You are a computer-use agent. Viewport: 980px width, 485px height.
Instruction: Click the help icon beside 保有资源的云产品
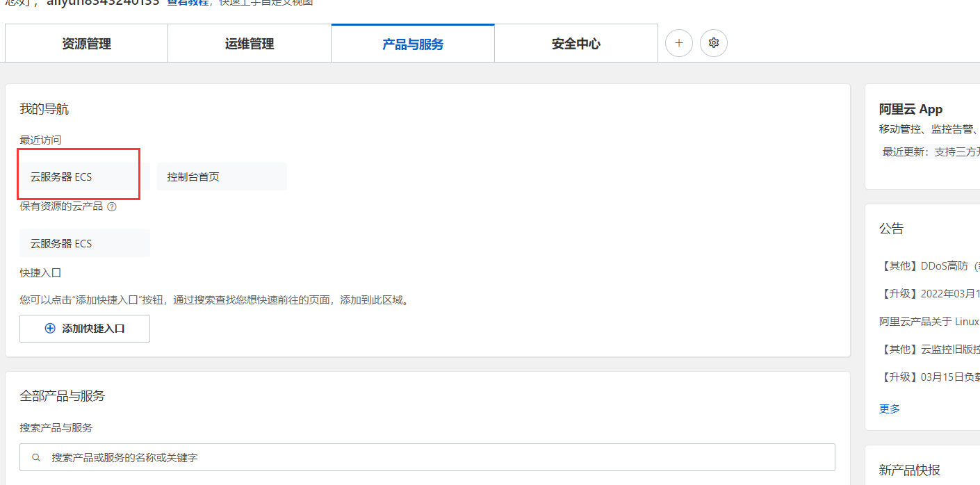tap(112, 206)
